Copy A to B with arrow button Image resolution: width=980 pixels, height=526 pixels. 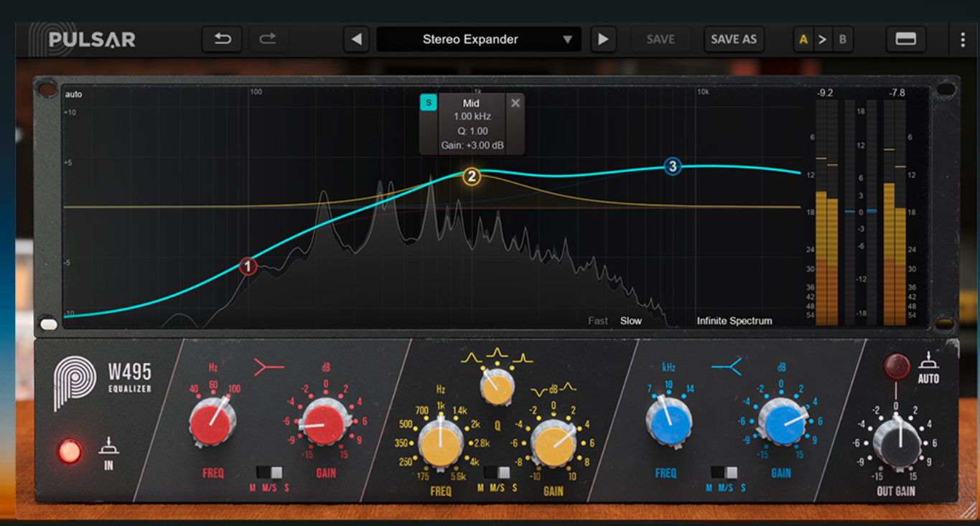click(x=823, y=39)
